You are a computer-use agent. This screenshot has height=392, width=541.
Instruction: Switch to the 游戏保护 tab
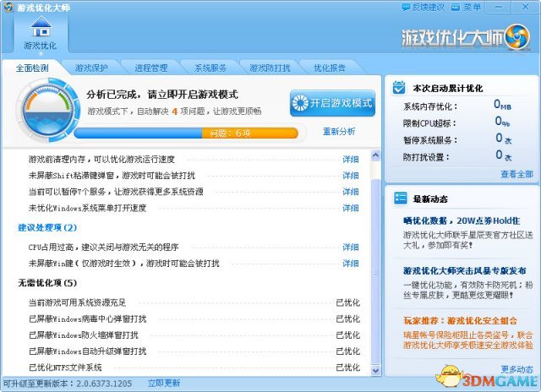coord(91,68)
